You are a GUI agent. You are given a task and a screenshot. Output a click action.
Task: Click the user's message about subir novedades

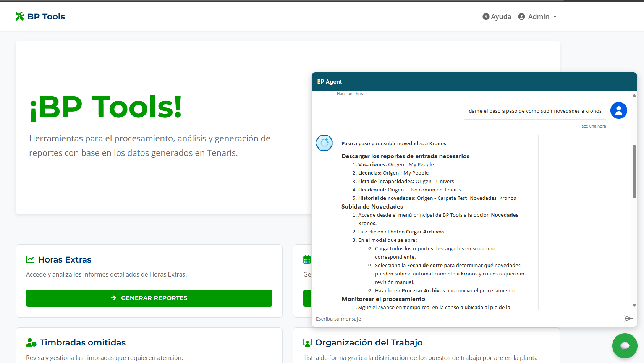pos(534,111)
